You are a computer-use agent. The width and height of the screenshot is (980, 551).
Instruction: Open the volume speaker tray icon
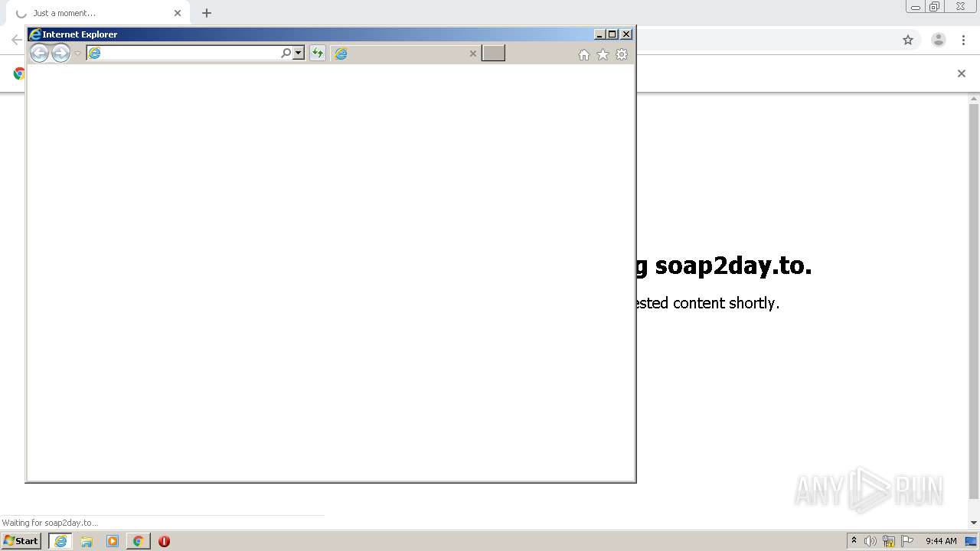[x=871, y=541]
